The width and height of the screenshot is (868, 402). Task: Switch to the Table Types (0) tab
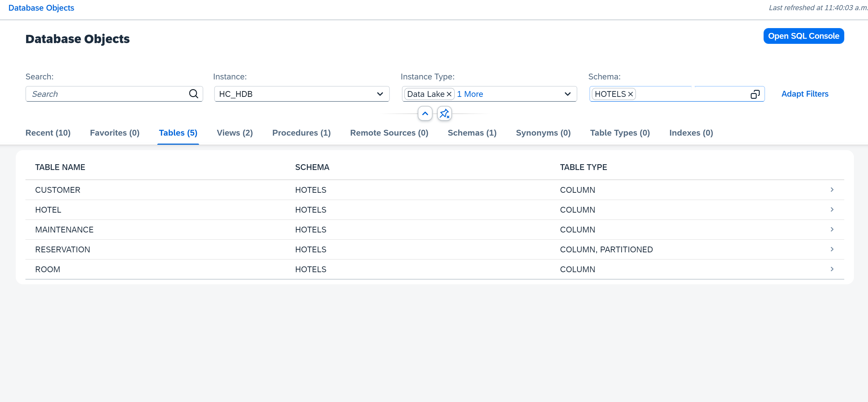[x=620, y=133]
